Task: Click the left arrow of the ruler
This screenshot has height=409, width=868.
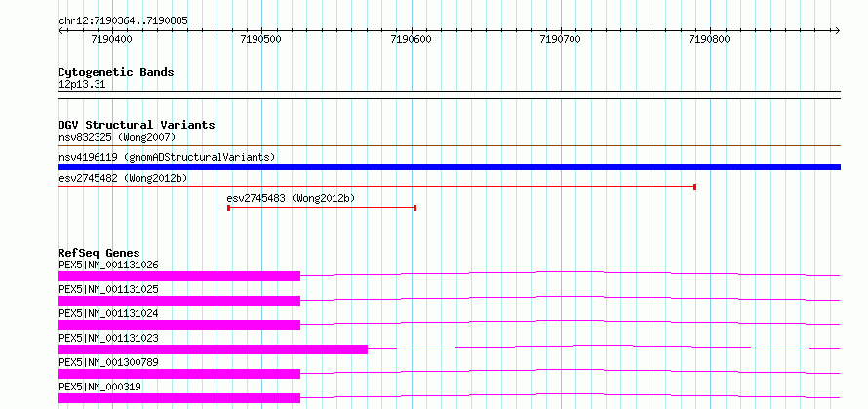Action: pyautogui.click(x=60, y=30)
